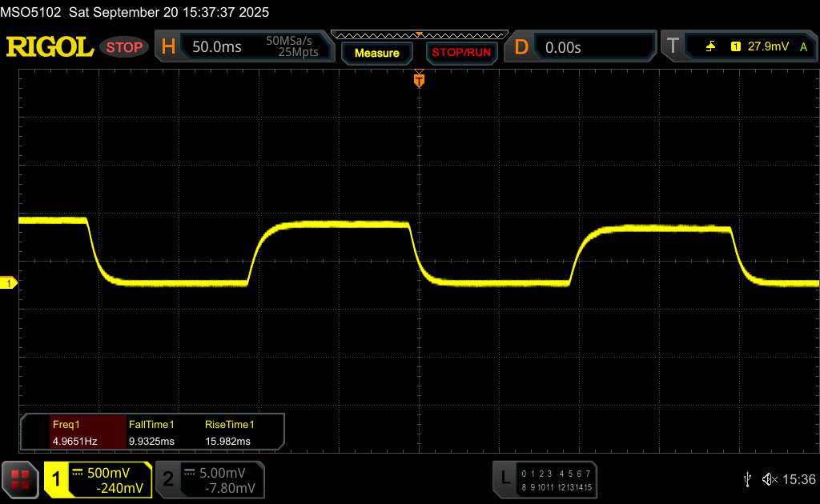820x504 pixels.
Task: Select the Freq1 measurement result
Action: tap(74, 433)
